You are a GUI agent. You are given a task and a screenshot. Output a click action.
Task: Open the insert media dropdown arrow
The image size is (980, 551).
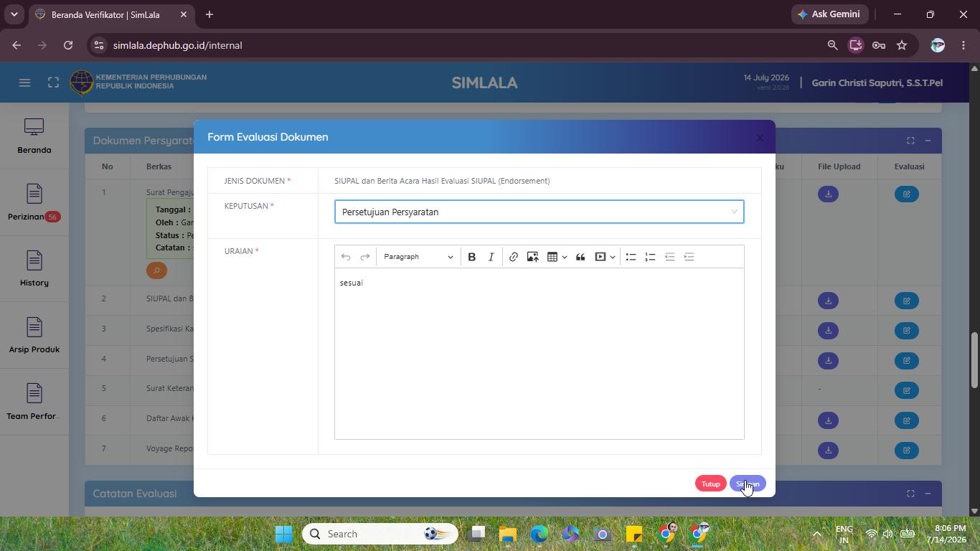coord(613,257)
